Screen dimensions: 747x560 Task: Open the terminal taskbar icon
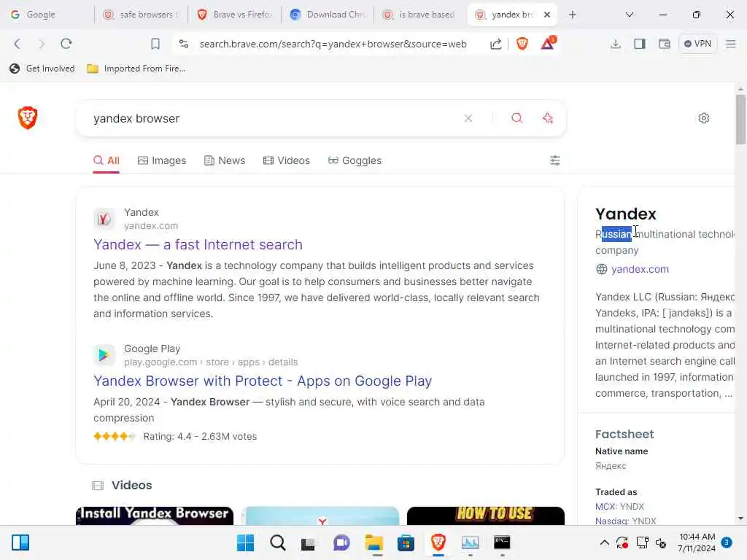(x=502, y=542)
